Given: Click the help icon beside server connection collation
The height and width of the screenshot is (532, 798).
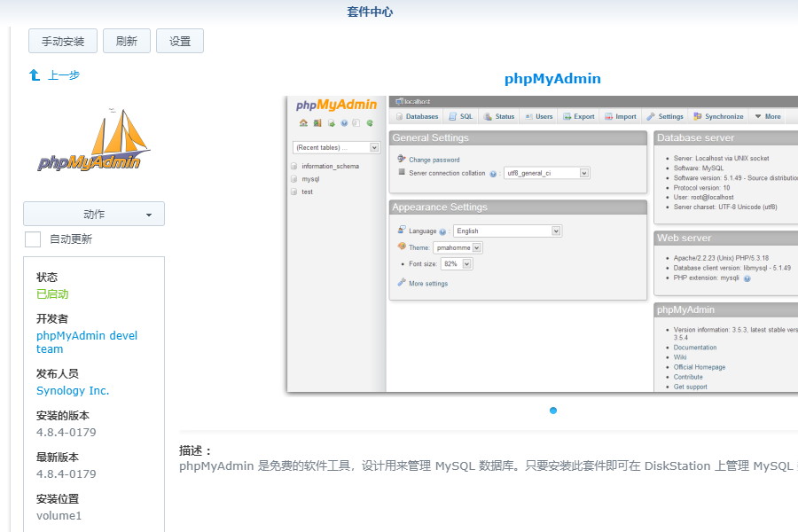Looking at the screenshot, I should [493, 173].
